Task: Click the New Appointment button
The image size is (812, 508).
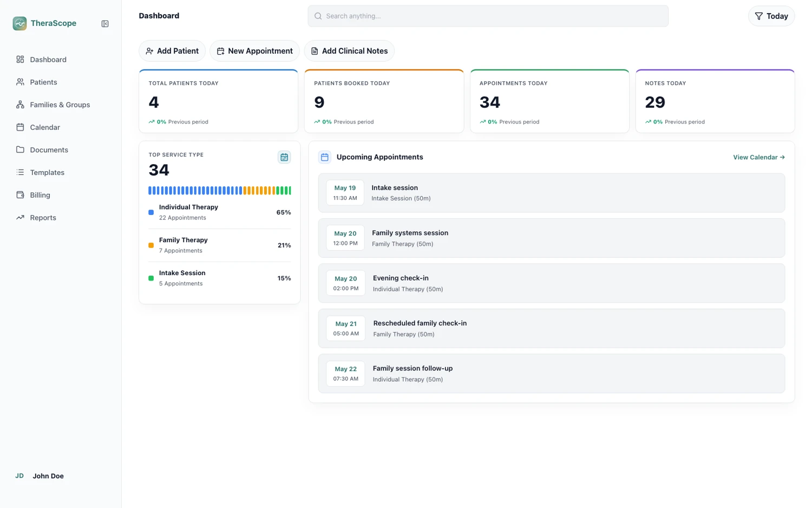Action: coord(254,51)
